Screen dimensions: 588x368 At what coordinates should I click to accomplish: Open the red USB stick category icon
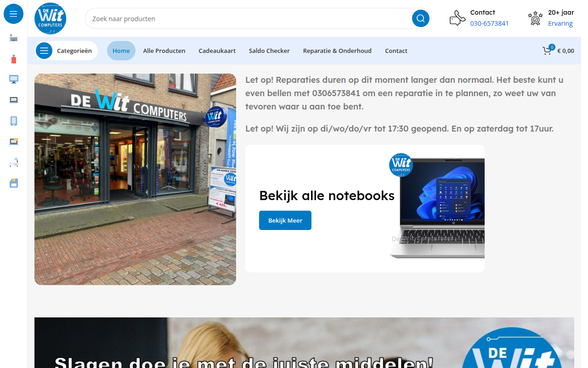point(14,59)
